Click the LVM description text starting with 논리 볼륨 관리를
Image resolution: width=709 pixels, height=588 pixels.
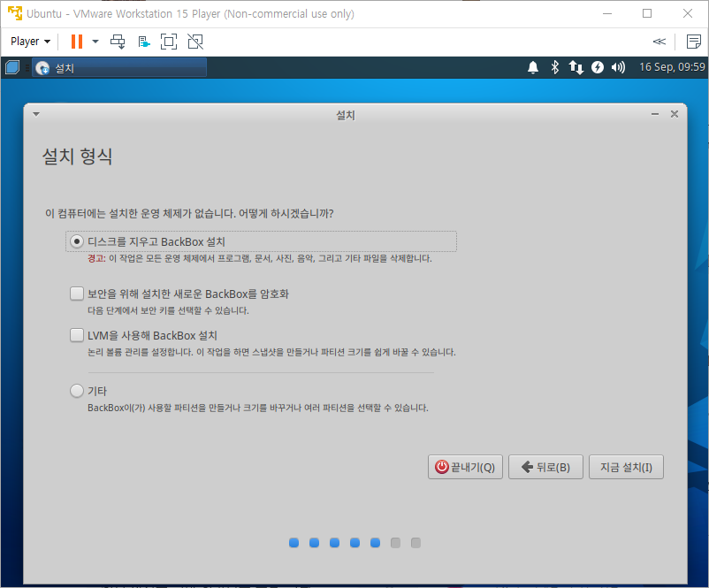click(271, 352)
